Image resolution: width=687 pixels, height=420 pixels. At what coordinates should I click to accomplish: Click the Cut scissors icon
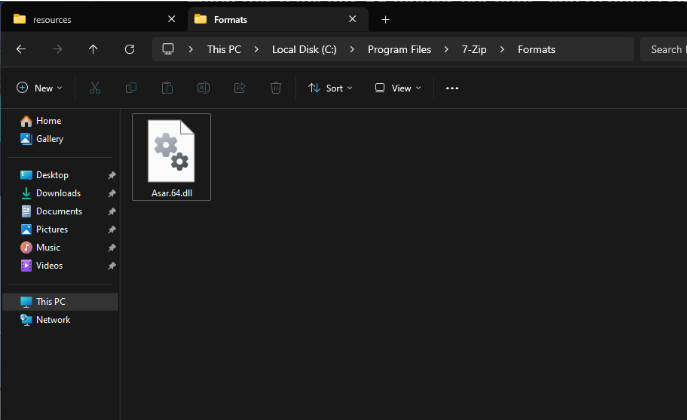[x=95, y=88]
